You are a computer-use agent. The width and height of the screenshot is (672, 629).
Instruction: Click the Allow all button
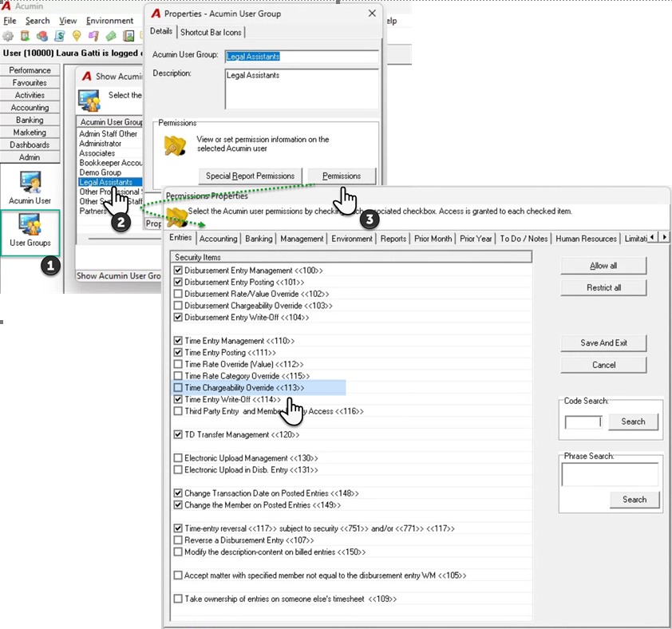[x=603, y=266]
